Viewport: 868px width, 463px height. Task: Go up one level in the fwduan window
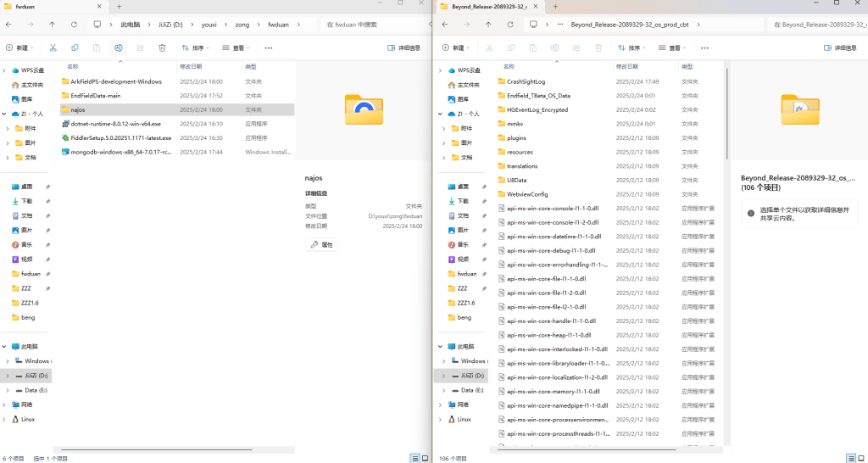(53, 25)
